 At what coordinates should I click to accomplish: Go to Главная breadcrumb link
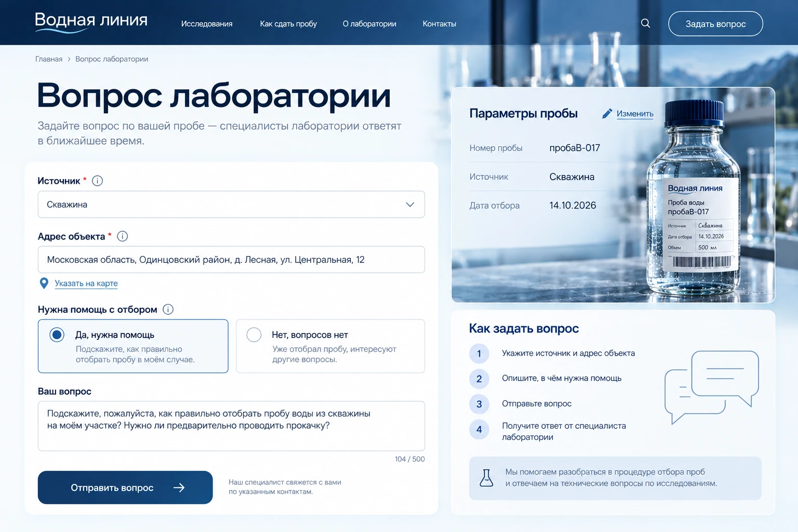(x=49, y=59)
